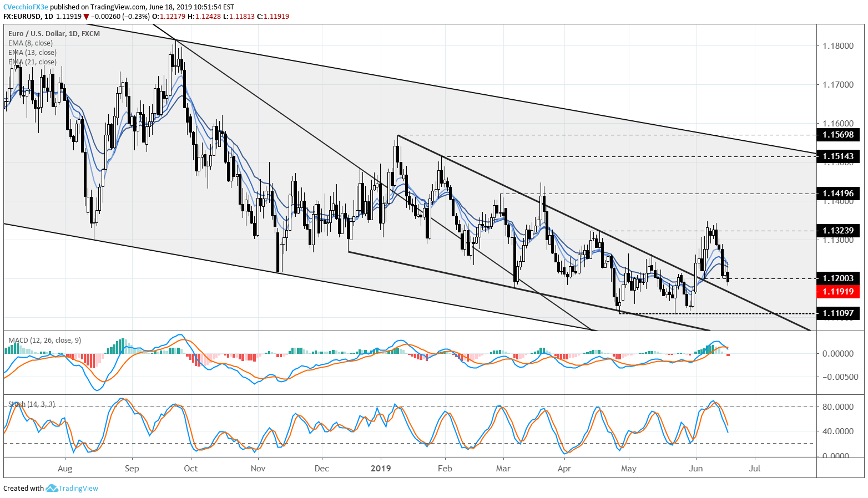868x498 pixels.
Task: Click the FX:EURUSD symbol header text
Action: tap(23, 17)
